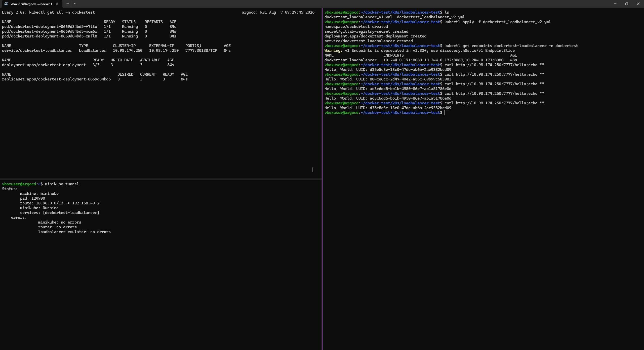Click replicaset.apps/dockertest-deployment-8669d84bd5 name

tap(56, 79)
